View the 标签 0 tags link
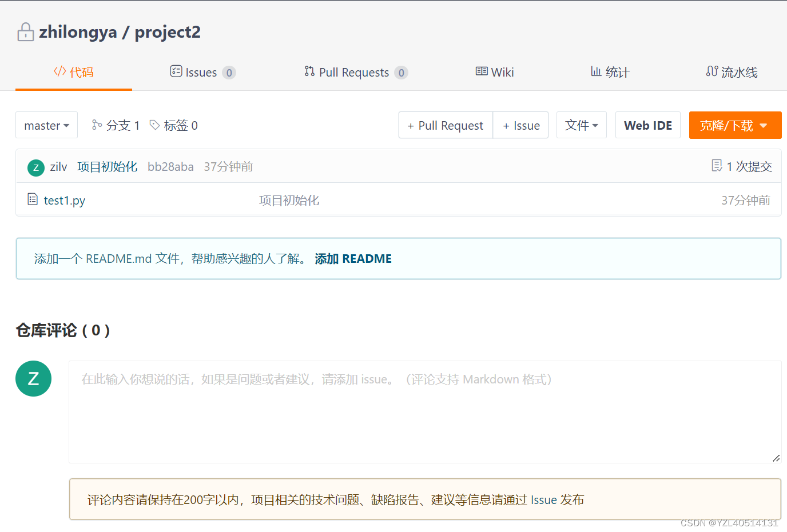The width and height of the screenshot is (787, 532). [x=174, y=125]
